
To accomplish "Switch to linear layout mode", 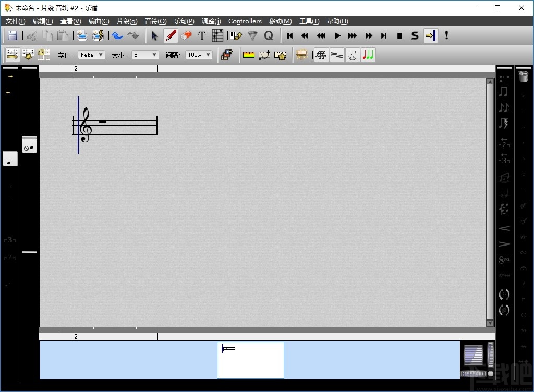I will pos(13,55).
